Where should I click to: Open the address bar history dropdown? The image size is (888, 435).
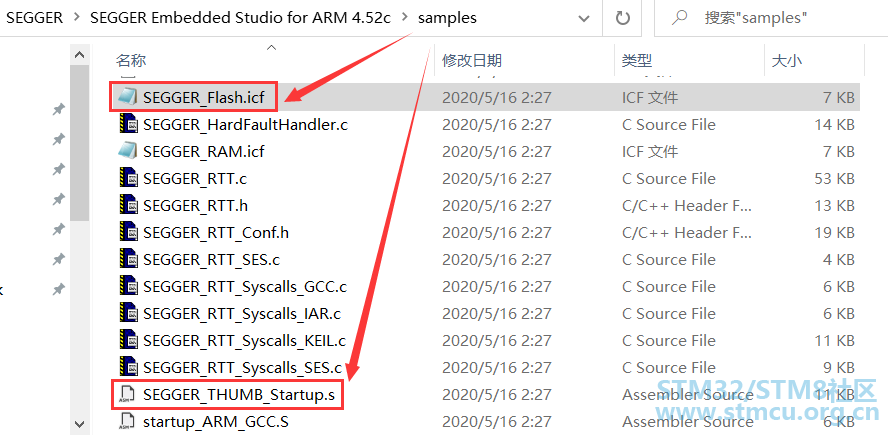[583, 18]
